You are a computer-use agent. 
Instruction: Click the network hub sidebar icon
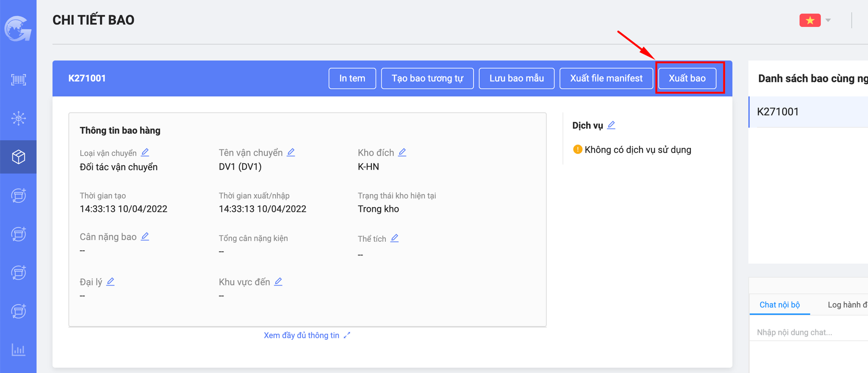point(18,118)
